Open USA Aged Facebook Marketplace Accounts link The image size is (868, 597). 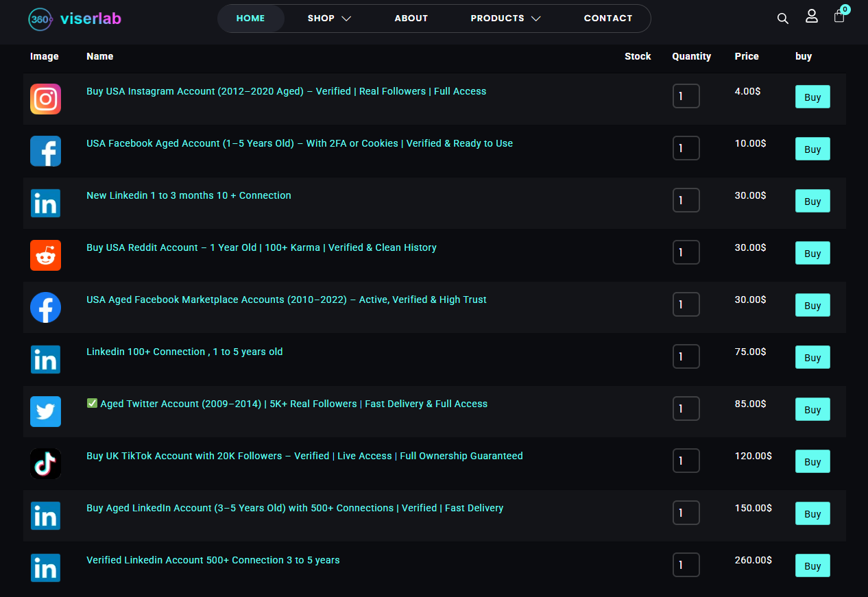tap(287, 300)
